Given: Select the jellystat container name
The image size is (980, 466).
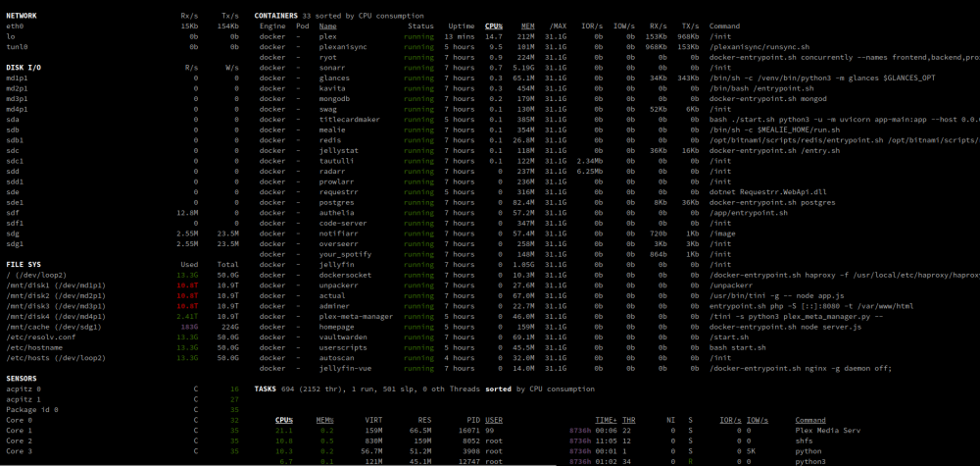Looking at the screenshot, I should (338, 151).
